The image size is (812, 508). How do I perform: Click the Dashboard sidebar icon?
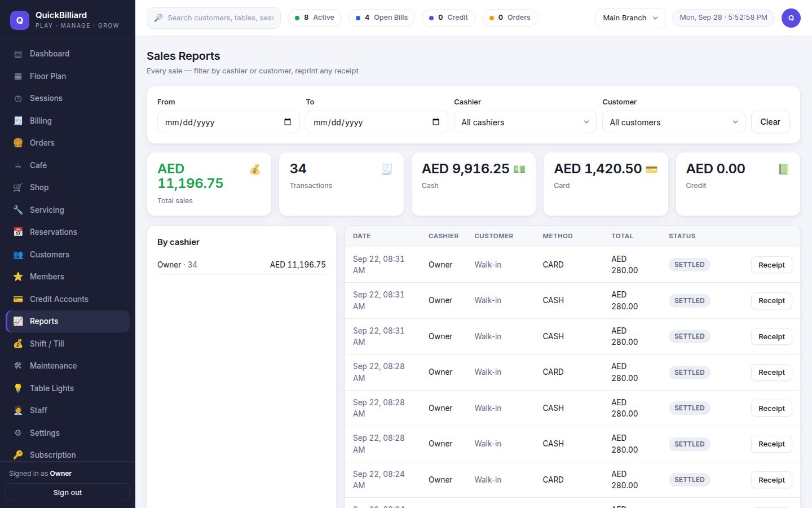tap(18, 54)
